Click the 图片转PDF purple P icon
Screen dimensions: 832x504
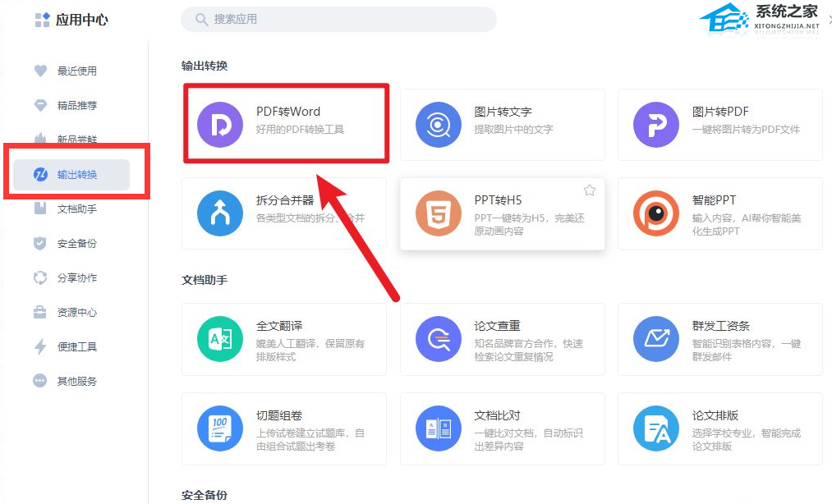pyautogui.click(x=656, y=125)
